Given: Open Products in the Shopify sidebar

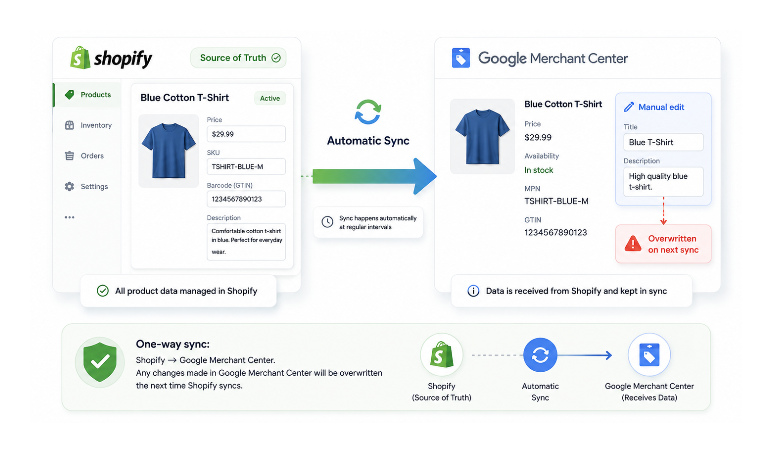Looking at the screenshot, I should [x=87, y=94].
